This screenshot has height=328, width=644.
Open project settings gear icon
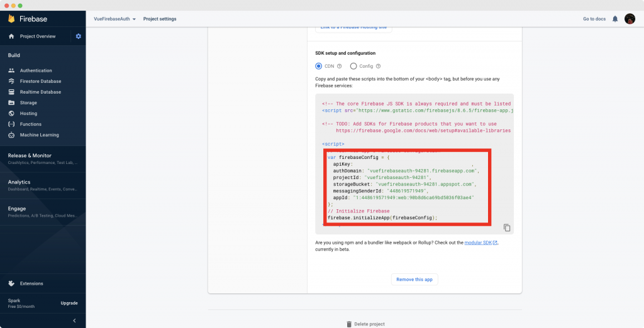pos(79,36)
